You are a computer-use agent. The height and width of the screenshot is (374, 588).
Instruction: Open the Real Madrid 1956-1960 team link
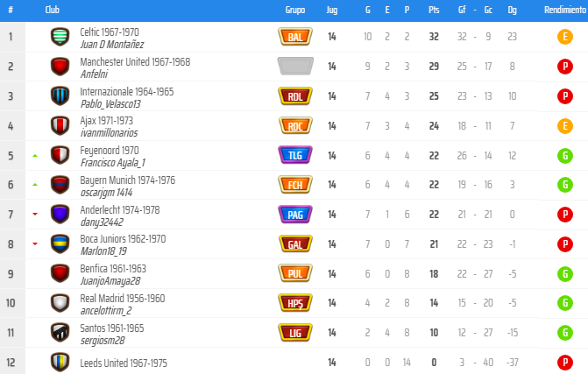[123, 299]
